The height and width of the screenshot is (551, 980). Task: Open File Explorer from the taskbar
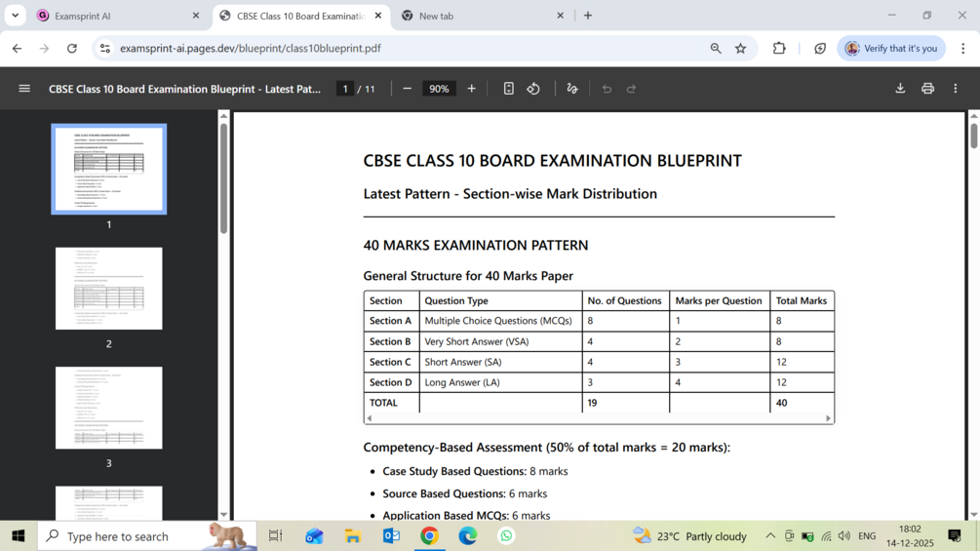[x=352, y=536]
